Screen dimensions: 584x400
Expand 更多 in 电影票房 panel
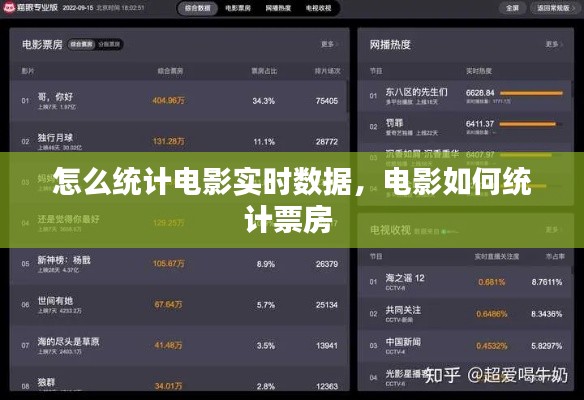coord(330,44)
